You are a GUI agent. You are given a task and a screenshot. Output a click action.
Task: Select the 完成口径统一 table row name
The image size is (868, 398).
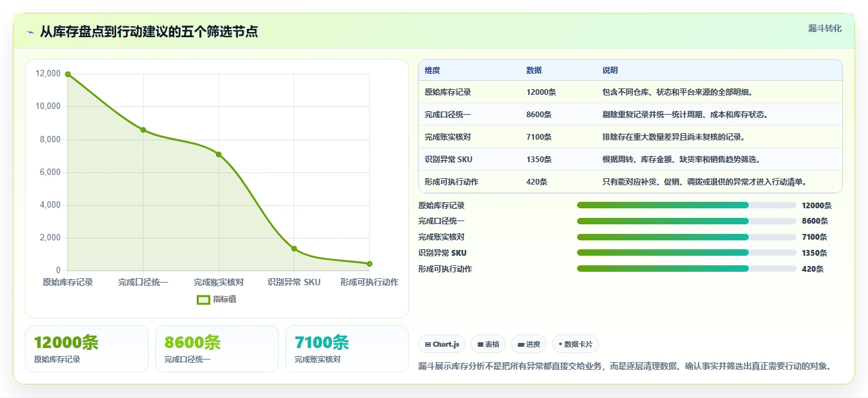447,115
